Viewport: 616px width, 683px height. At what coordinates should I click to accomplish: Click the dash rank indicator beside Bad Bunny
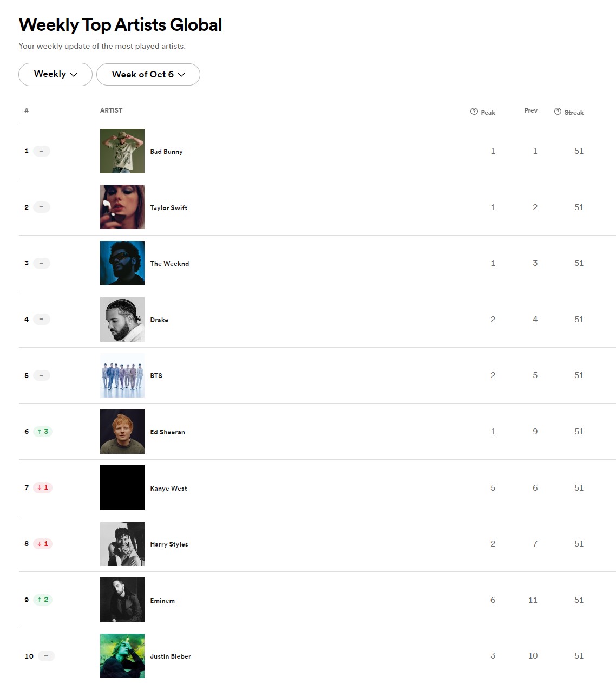click(x=42, y=151)
